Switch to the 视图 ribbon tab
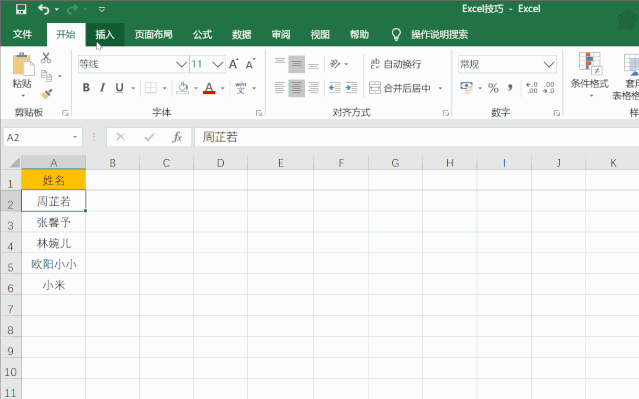The width and height of the screenshot is (639, 399). point(320,34)
